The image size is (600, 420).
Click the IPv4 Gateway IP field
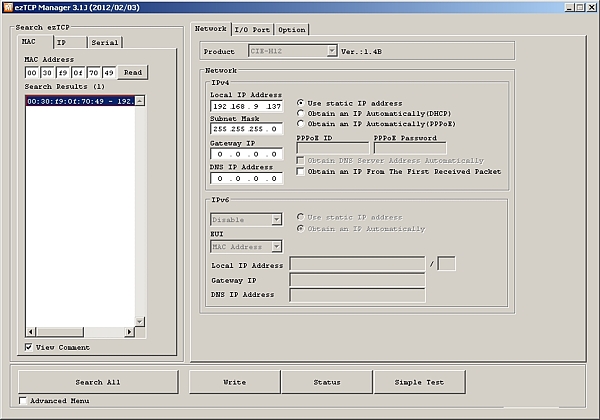[x=247, y=154]
